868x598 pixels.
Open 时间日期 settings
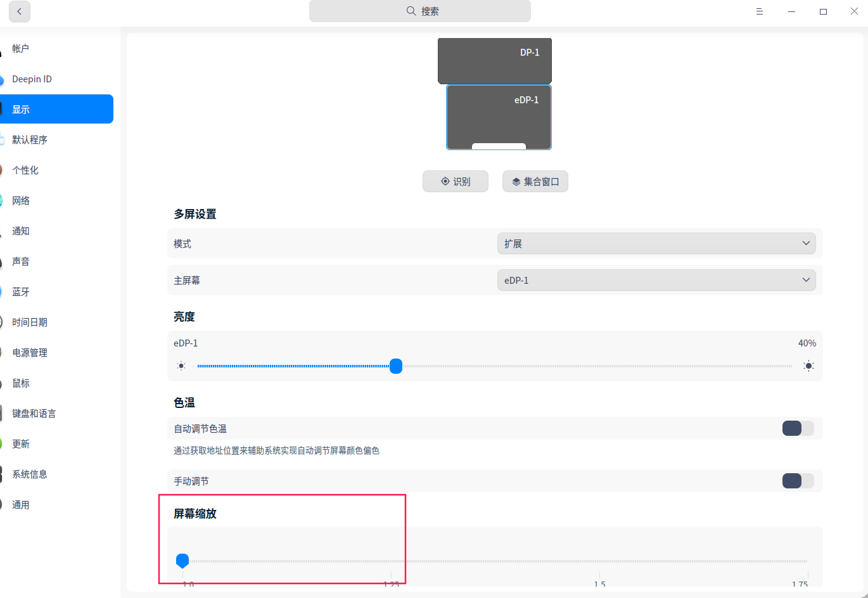coord(56,322)
